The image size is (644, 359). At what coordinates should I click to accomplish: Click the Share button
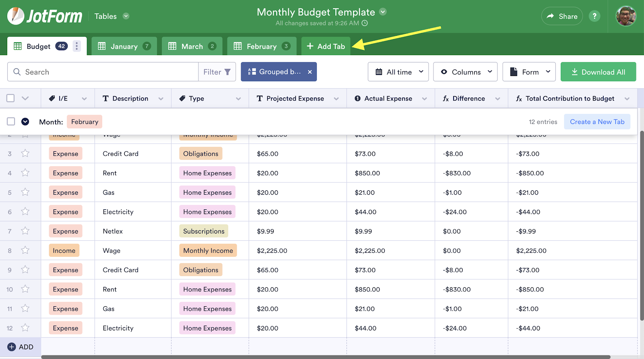coord(562,16)
